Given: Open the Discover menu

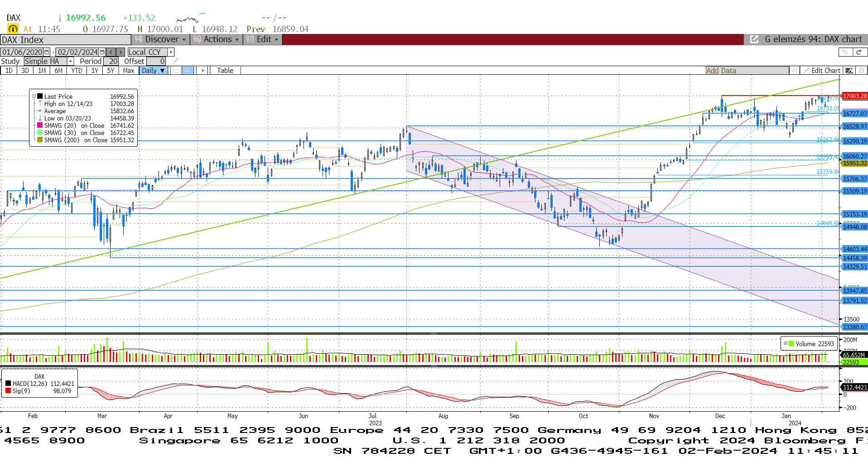Looking at the screenshot, I should pos(160,39).
